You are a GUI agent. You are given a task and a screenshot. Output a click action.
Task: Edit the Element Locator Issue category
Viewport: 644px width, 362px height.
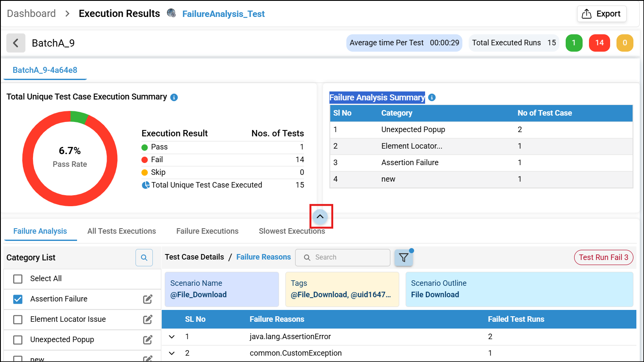point(147,320)
